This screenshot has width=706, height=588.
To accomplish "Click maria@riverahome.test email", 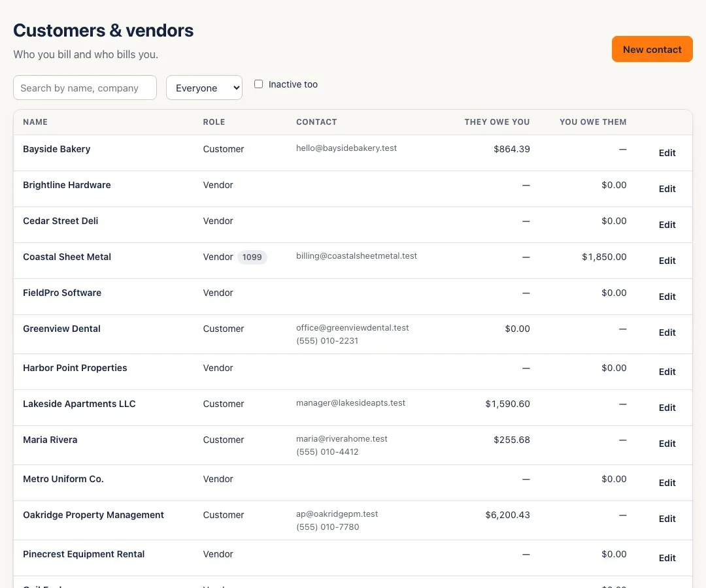I will 342,439.
